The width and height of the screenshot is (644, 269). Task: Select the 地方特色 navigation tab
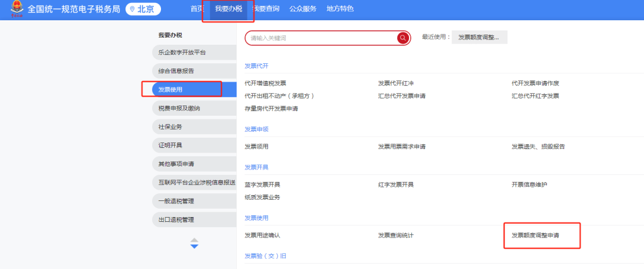coord(340,9)
